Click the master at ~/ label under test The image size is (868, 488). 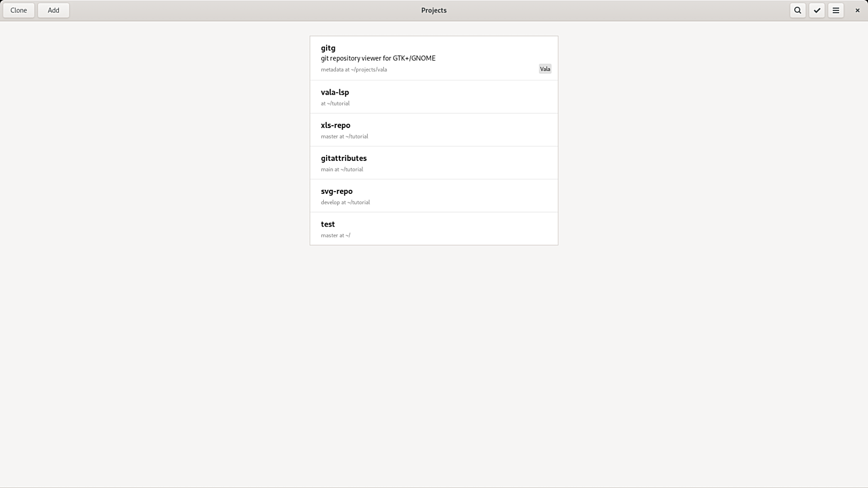[x=335, y=235]
